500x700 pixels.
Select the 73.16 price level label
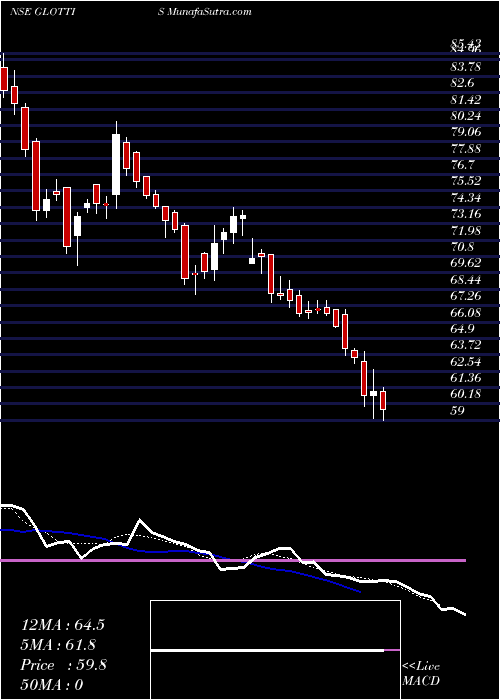466,214
